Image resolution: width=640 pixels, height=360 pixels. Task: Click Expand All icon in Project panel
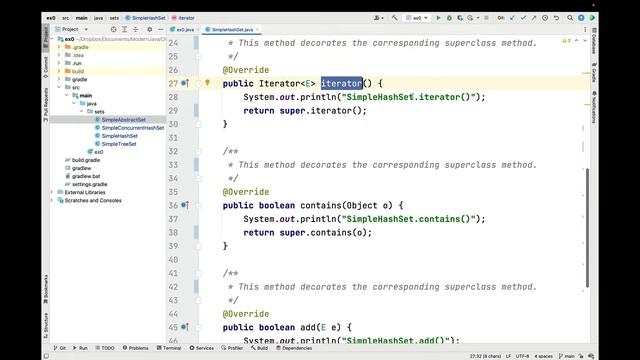click(x=124, y=29)
